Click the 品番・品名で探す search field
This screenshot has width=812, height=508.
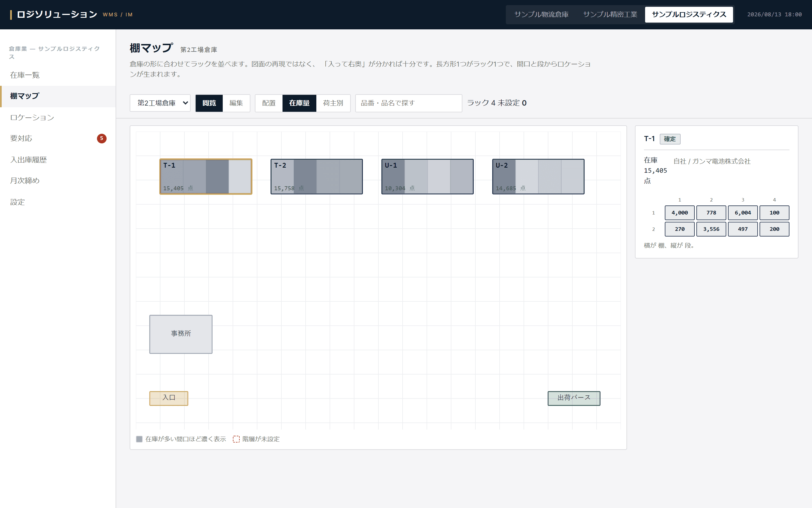point(408,103)
